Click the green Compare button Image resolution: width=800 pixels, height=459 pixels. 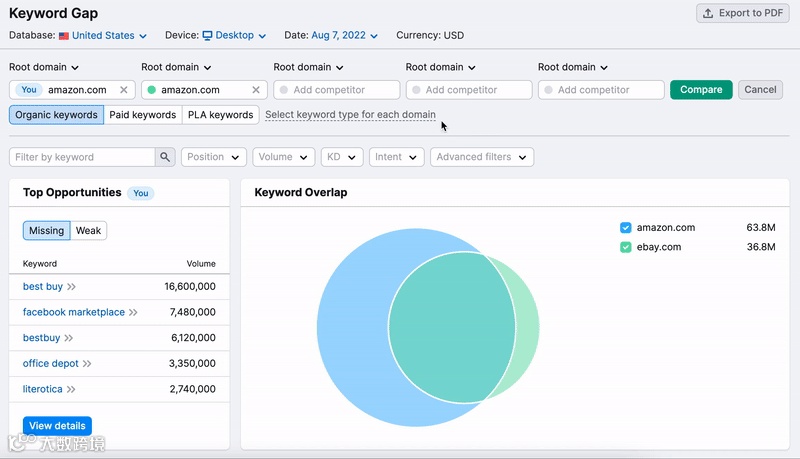click(x=701, y=90)
